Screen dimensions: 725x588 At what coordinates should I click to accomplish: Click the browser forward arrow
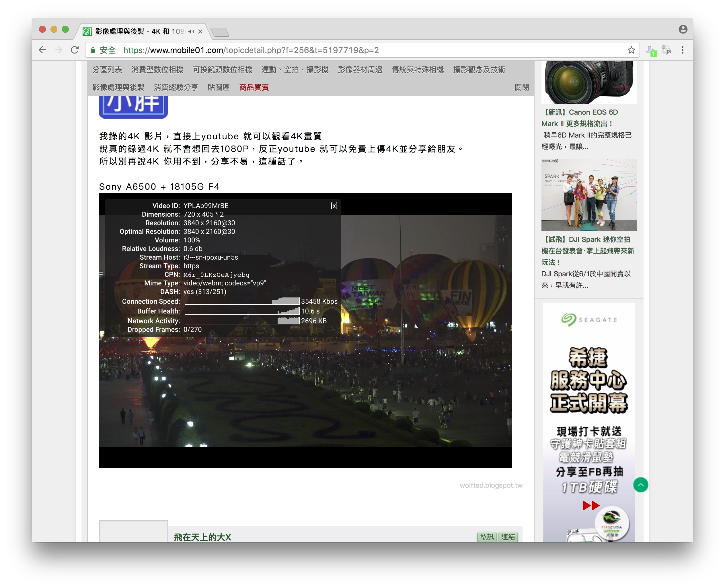(58, 50)
